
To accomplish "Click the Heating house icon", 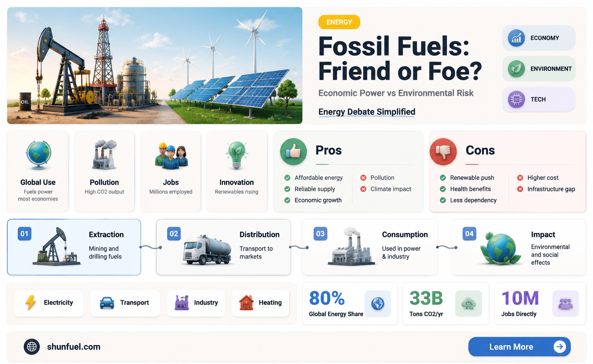I will pyautogui.click(x=246, y=303).
